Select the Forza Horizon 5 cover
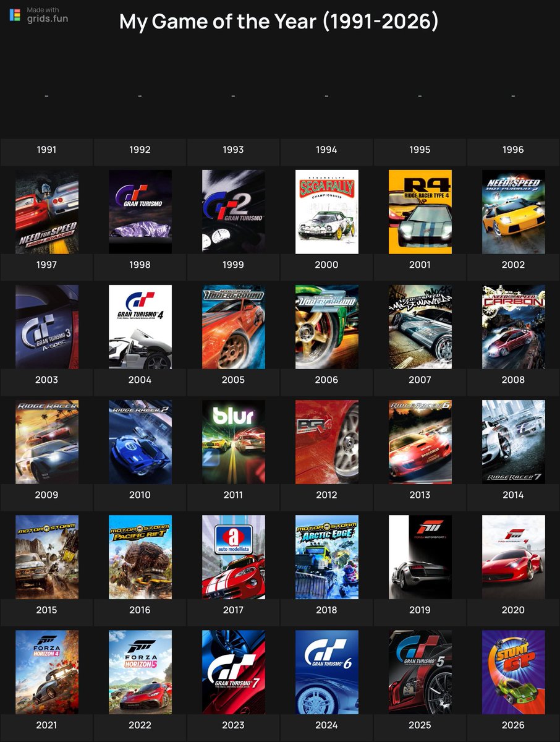 pyautogui.click(x=140, y=672)
